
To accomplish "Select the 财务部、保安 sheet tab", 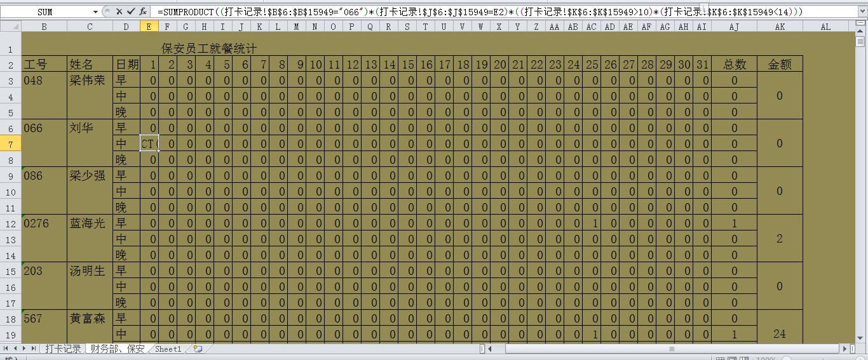I will click(x=118, y=349).
